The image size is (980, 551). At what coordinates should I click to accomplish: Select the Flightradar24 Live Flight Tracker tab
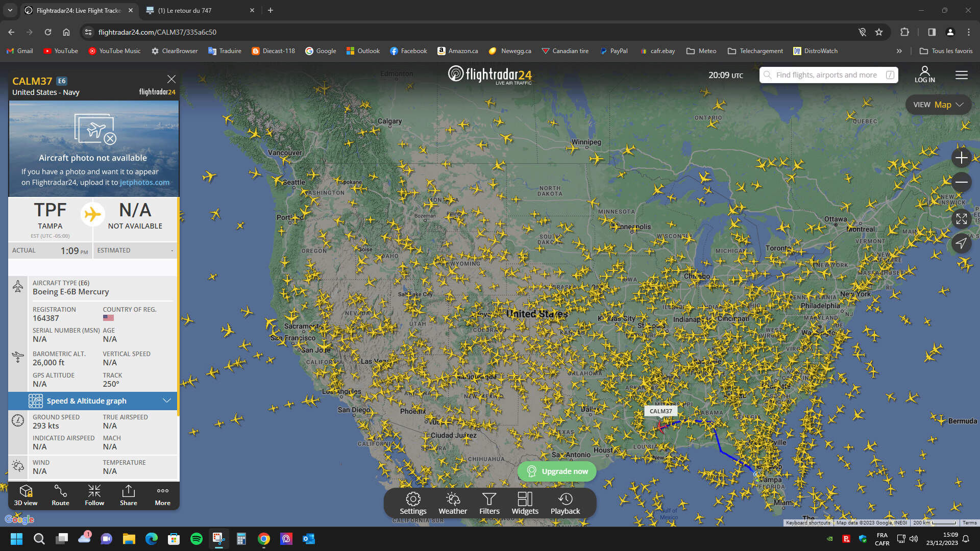click(x=79, y=10)
